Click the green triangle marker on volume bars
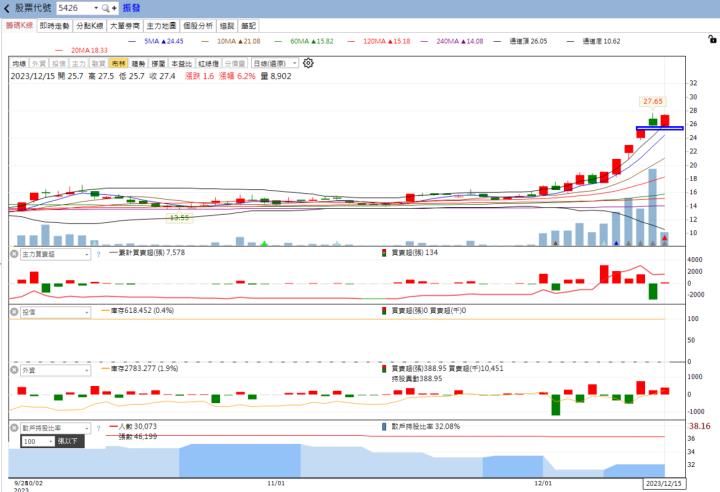Viewport: 720px width, 492px height. click(264, 243)
